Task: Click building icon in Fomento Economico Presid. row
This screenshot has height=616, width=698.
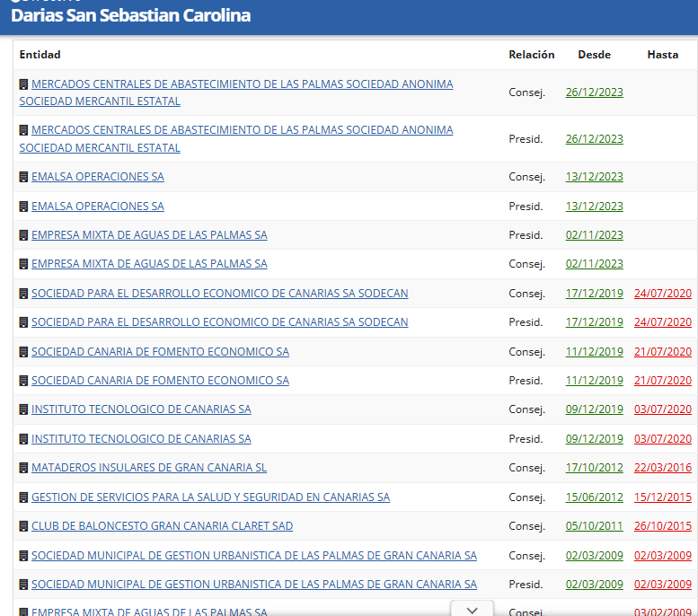Action: pyautogui.click(x=23, y=381)
